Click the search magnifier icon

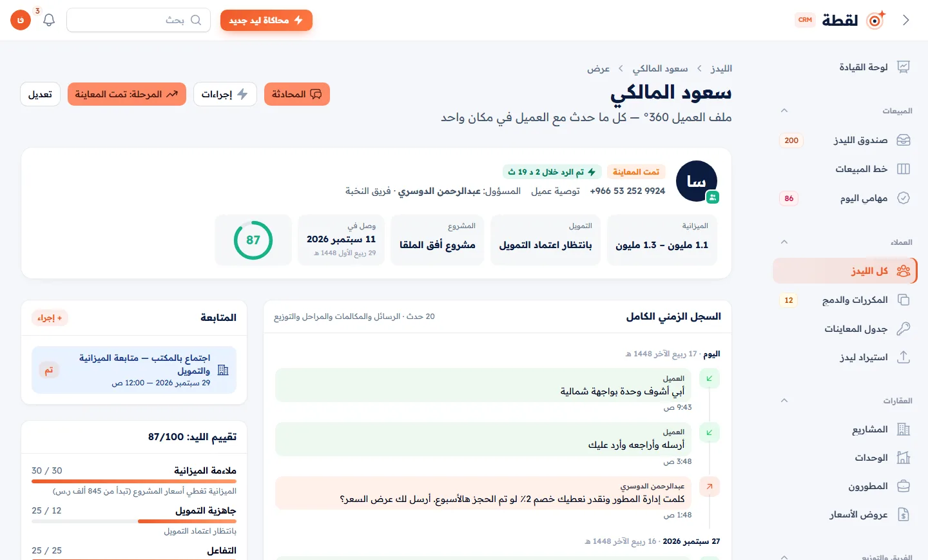click(196, 20)
